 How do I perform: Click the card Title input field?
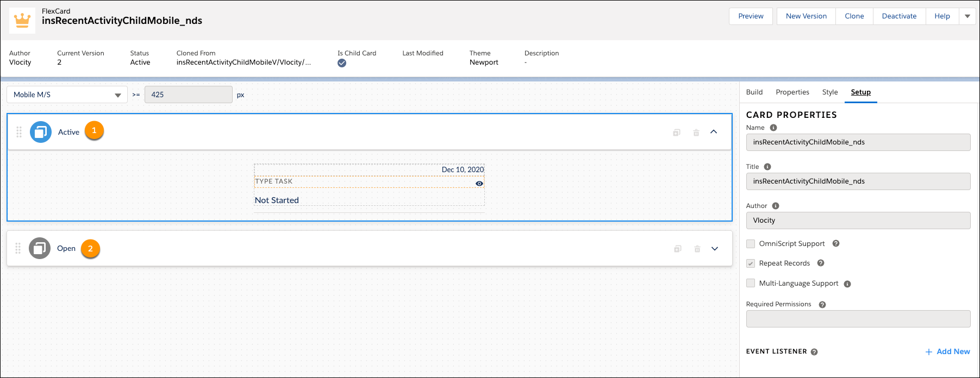(858, 181)
